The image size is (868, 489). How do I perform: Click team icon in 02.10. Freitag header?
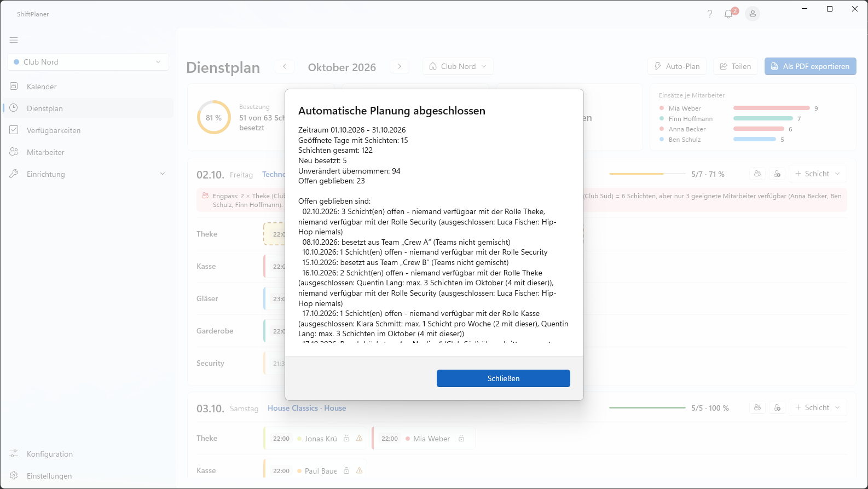click(757, 174)
